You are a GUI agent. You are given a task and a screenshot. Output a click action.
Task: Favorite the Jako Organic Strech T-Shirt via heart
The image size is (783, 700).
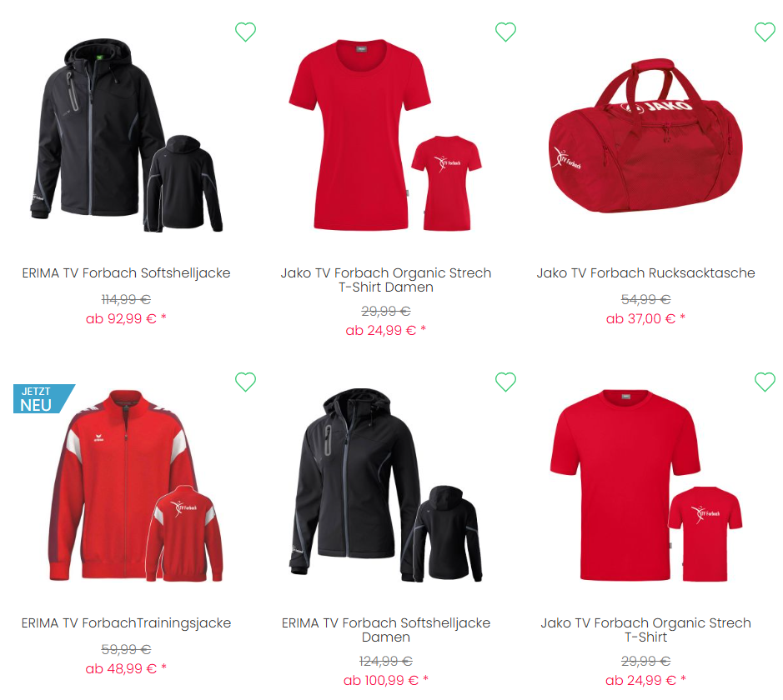coord(765,382)
